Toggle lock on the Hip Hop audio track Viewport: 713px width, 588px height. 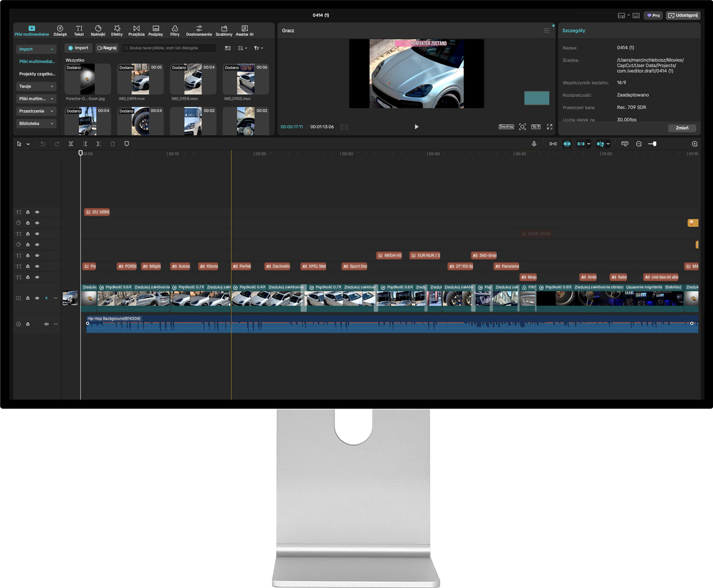click(x=28, y=324)
